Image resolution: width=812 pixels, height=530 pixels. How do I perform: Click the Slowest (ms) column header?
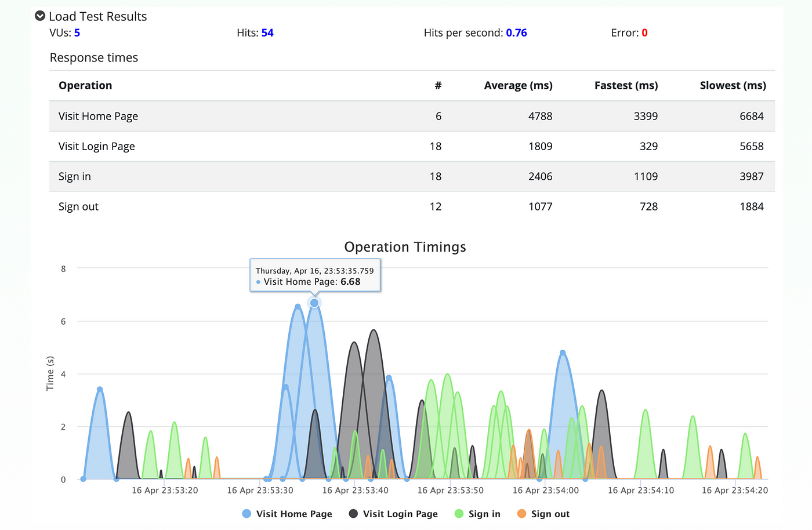point(733,85)
